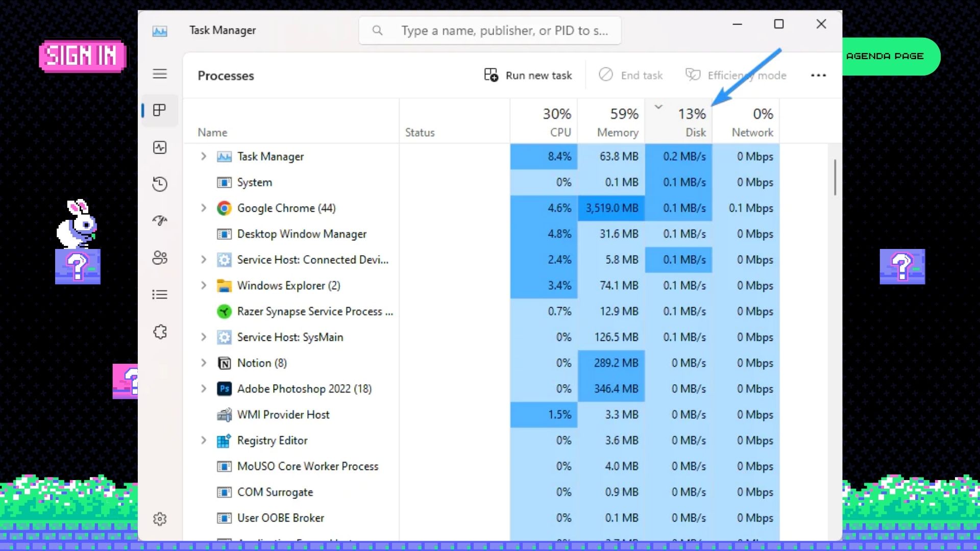Select the WMI Provider Host row
This screenshot has width=980, height=551.
(481, 415)
